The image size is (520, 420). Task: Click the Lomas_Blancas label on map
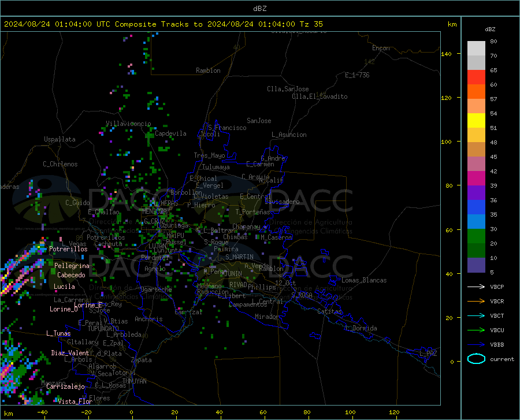[x=364, y=280]
